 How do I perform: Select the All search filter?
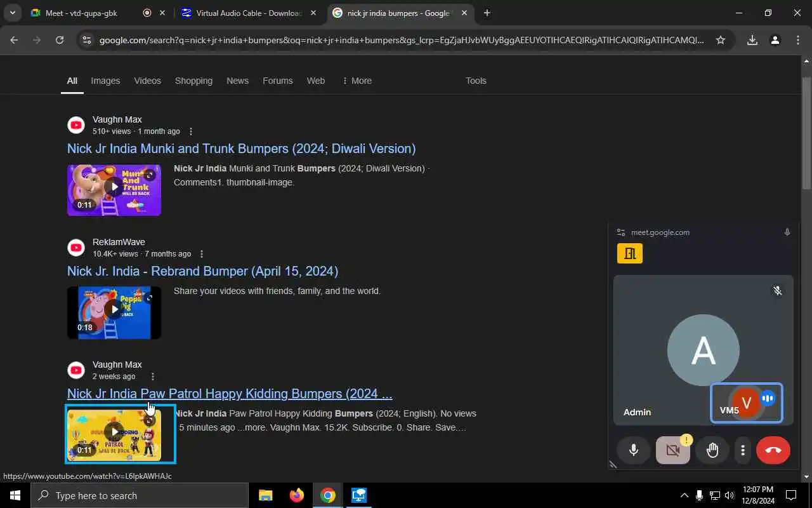(x=72, y=81)
